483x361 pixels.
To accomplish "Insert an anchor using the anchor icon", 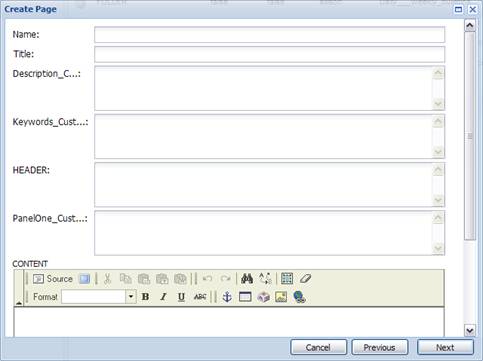I will (x=227, y=297).
